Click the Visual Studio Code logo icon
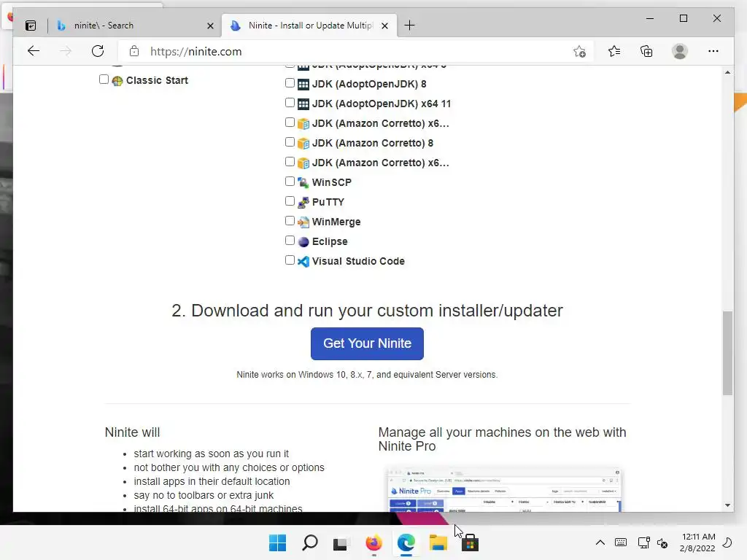The image size is (747, 560). tap(303, 262)
